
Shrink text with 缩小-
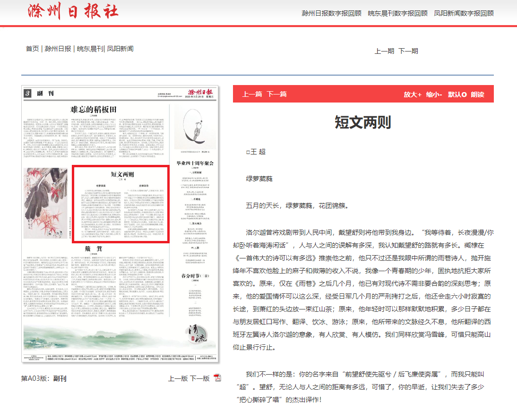(x=434, y=94)
